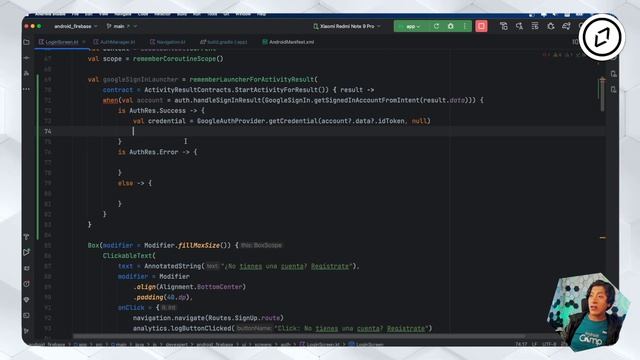Click the first toolbar icon right of Stop
This screenshot has width=640, height=360.
click(504, 26)
